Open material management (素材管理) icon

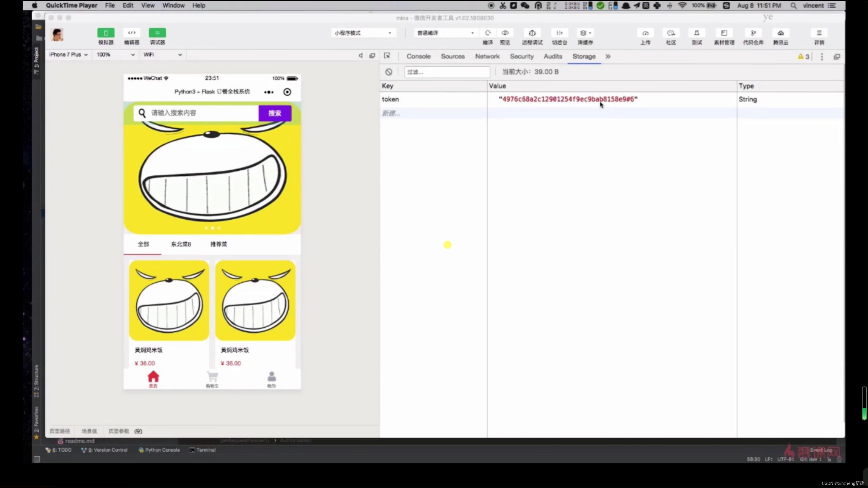724,33
